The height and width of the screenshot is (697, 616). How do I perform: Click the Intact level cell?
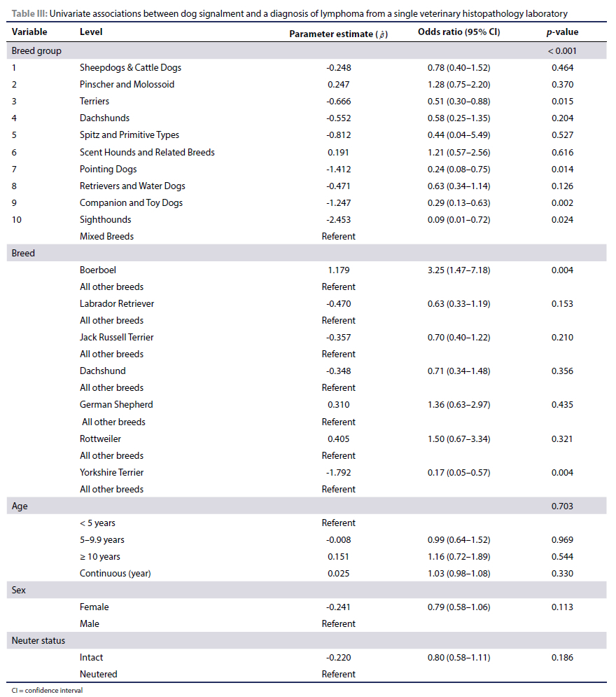(x=92, y=657)
